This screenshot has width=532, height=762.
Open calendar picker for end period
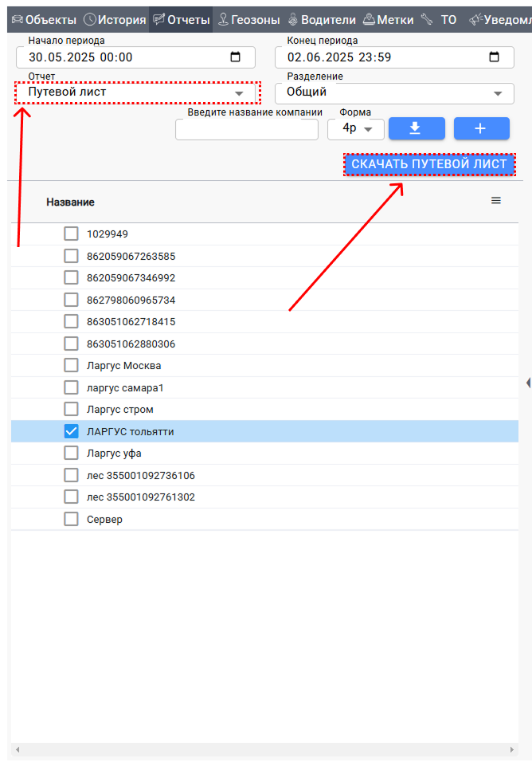(x=494, y=57)
